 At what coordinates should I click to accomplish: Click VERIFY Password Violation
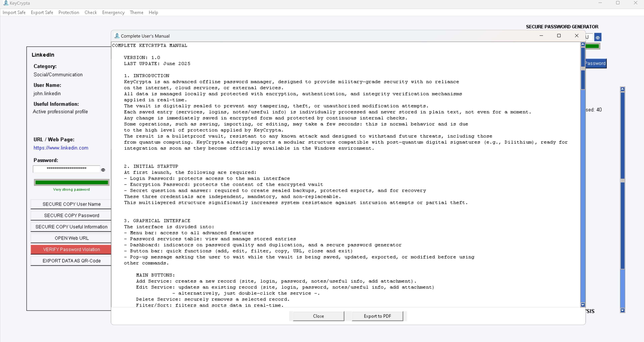point(71,249)
